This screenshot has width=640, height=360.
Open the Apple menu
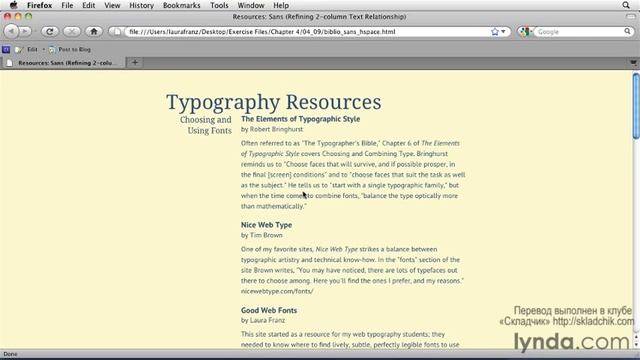[13, 5]
